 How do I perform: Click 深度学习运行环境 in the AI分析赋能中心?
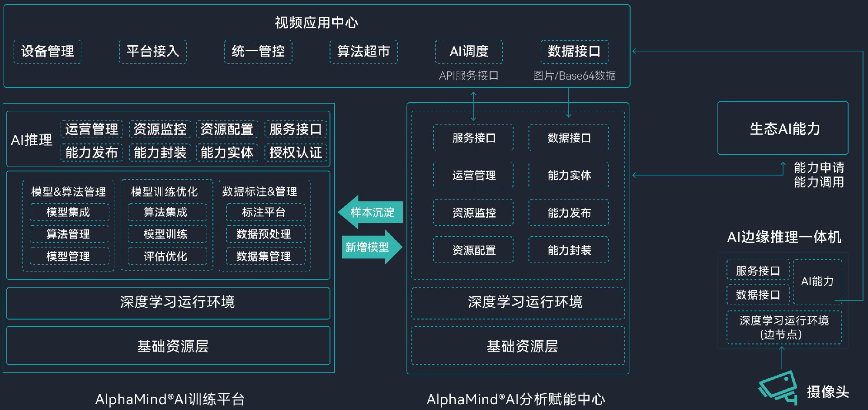(x=518, y=303)
